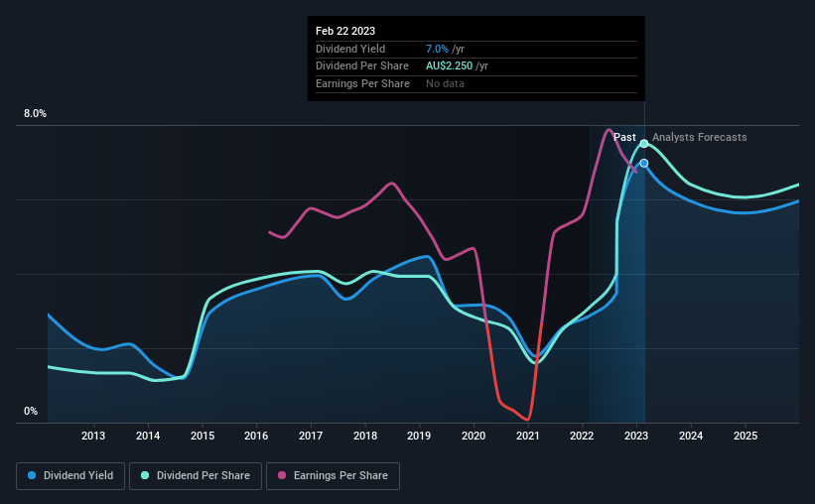815x504 pixels.
Task: Toggle the Dividend Per Share legend button
Action: pyautogui.click(x=196, y=476)
